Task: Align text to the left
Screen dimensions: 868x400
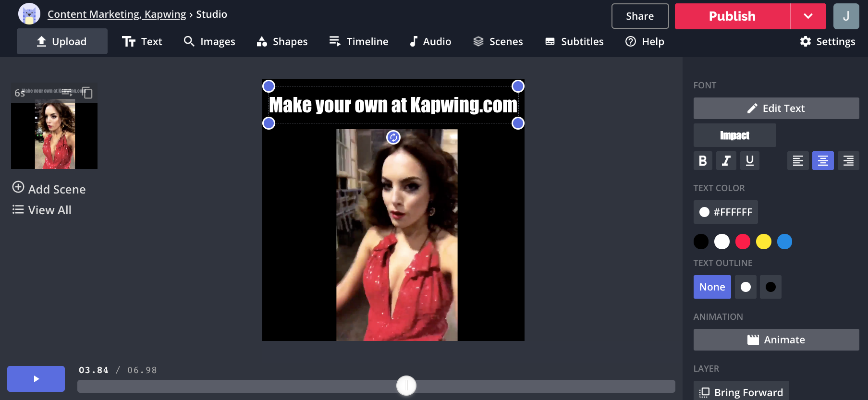Action: point(797,161)
